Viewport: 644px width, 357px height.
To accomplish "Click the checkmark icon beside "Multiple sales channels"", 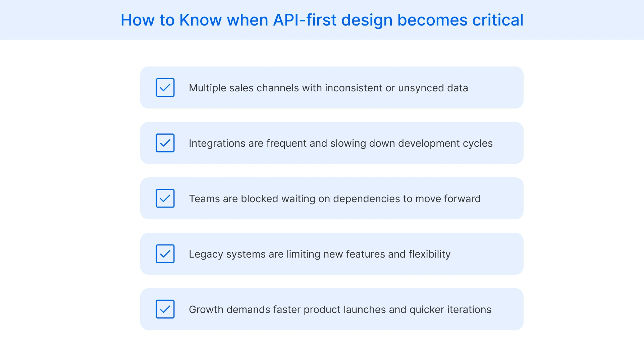I will click(x=165, y=88).
